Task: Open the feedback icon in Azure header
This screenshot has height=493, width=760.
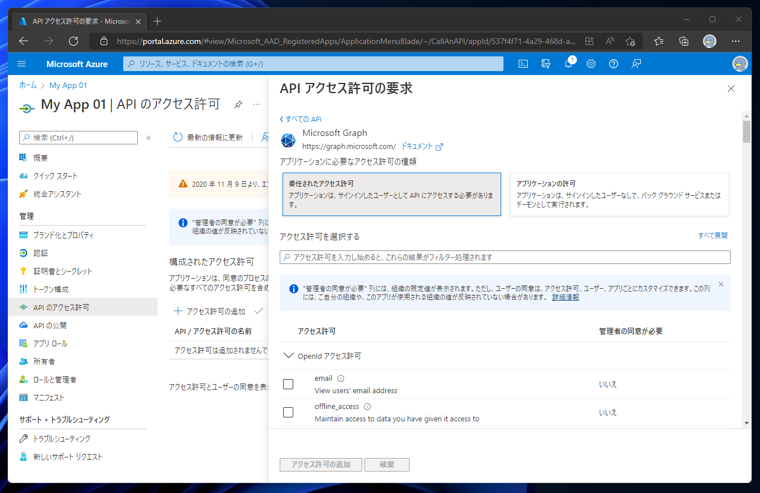Action: (x=636, y=64)
